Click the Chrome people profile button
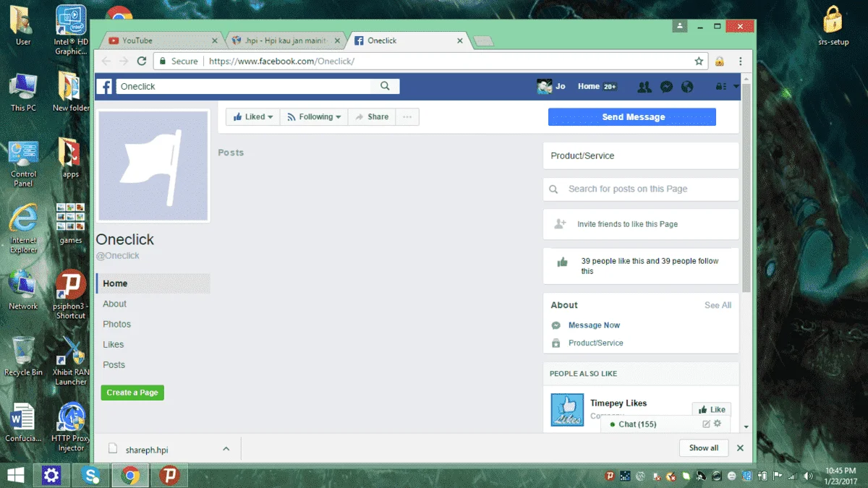Screen dimensions: 868x488 pyautogui.click(x=679, y=26)
